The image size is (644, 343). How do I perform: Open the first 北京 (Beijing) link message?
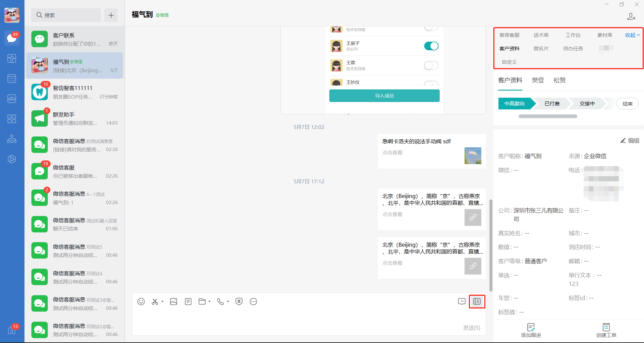432,209
